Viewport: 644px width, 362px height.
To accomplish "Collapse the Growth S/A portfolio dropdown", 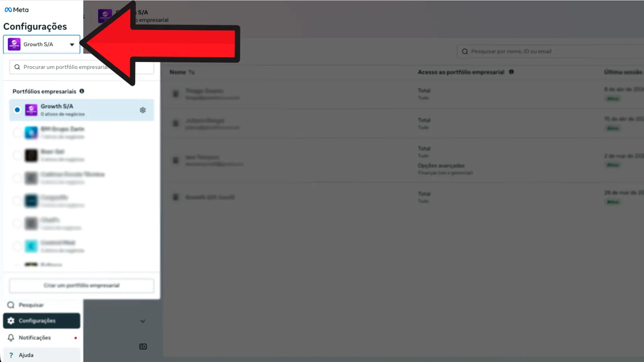I will pyautogui.click(x=72, y=45).
